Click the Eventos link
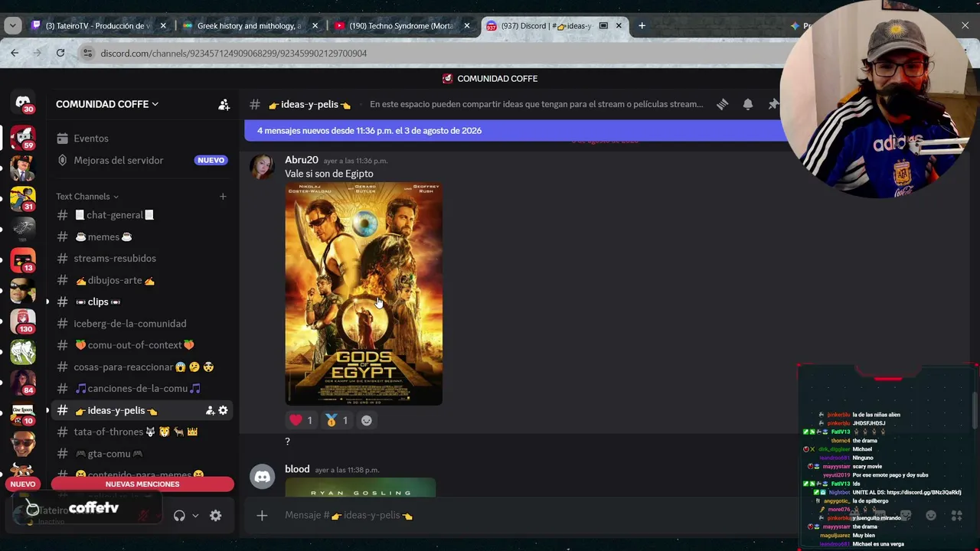The image size is (980, 551). 91,139
